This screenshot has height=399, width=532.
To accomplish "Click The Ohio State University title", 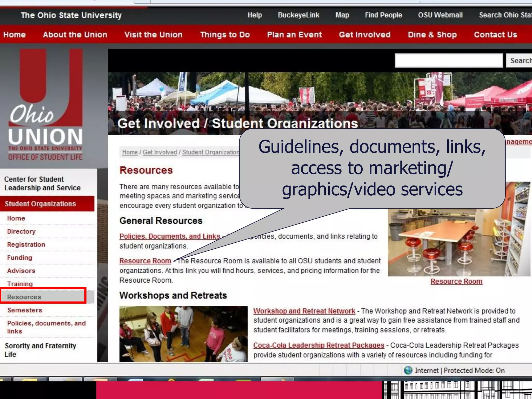I will coord(71,15).
